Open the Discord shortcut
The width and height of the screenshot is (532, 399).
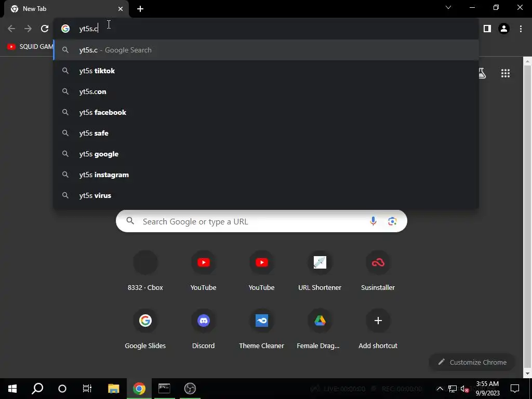tap(203, 330)
